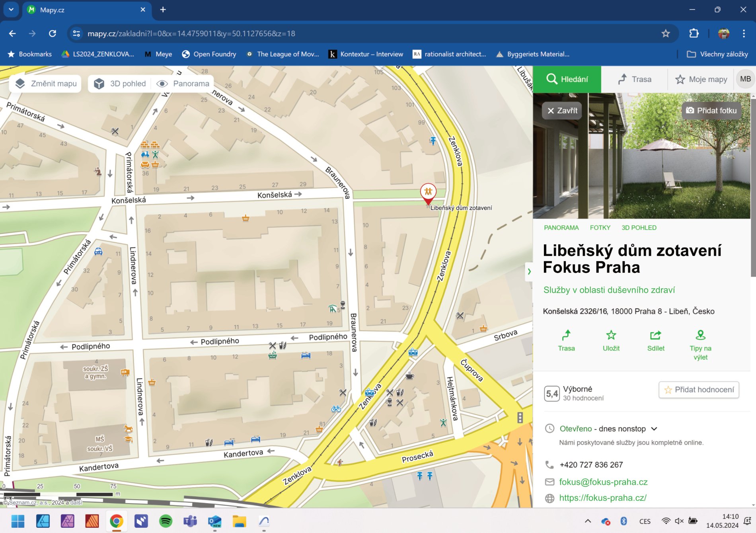Plan route via the green Trasa icon
The width and height of the screenshot is (756, 533).
pyautogui.click(x=566, y=341)
